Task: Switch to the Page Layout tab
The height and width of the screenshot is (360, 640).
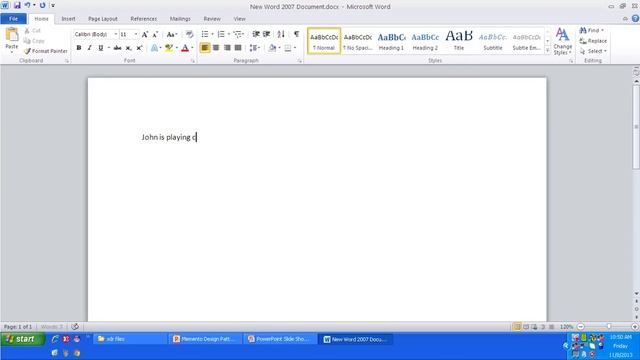Action: pyautogui.click(x=103, y=19)
